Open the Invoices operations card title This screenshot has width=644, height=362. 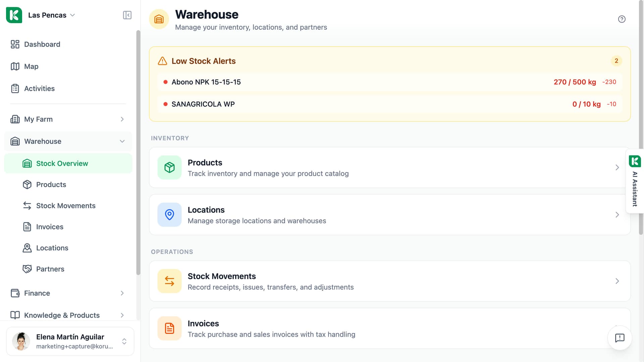pos(203,323)
